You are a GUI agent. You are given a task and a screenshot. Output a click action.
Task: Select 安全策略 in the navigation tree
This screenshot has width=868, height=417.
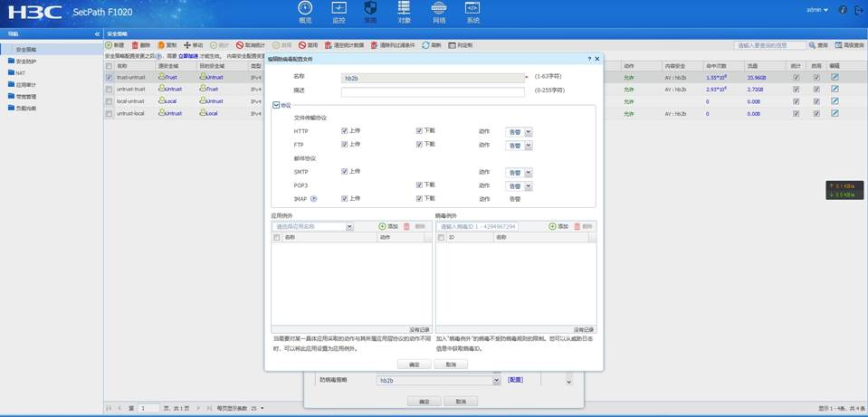[26, 50]
